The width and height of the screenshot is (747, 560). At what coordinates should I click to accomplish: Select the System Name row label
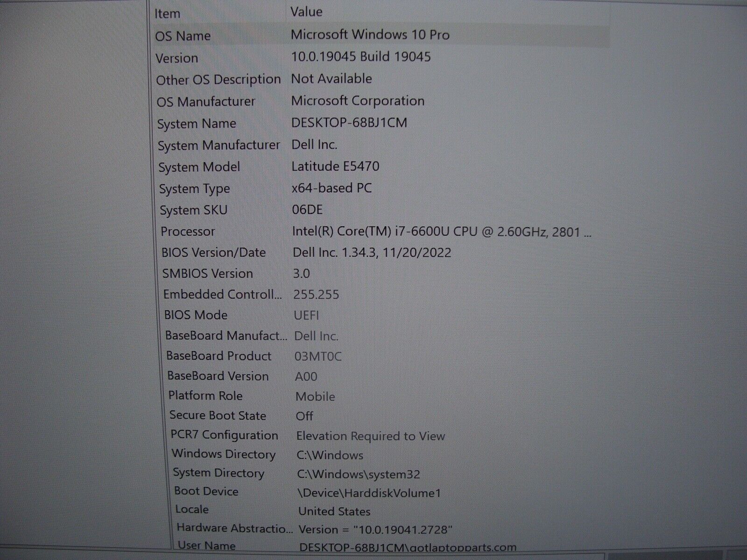(x=197, y=124)
